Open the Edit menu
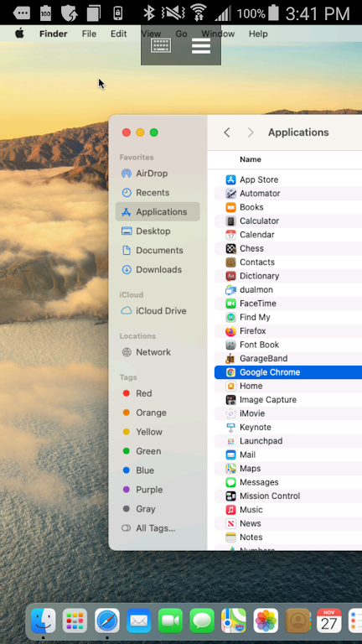 click(x=119, y=34)
